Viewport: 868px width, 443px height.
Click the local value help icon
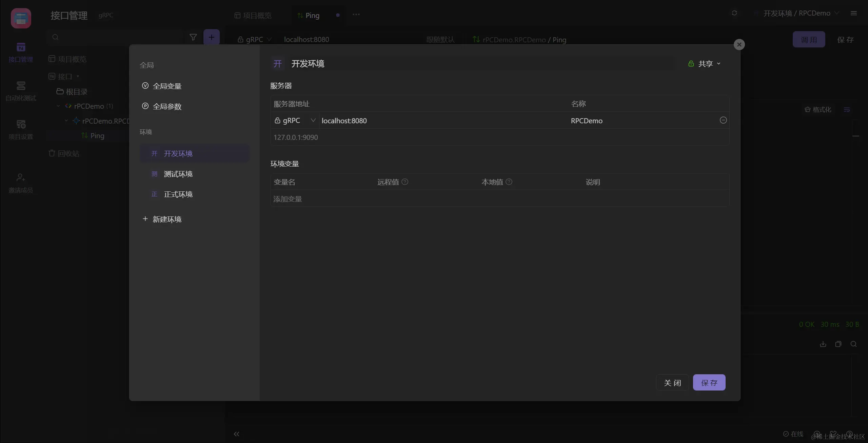click(x=509, y=182)
